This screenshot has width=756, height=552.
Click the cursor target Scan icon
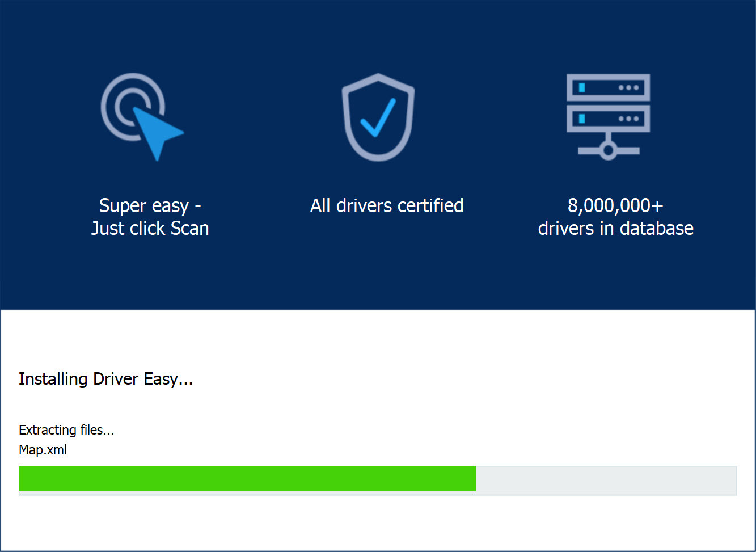coord(142,117)
